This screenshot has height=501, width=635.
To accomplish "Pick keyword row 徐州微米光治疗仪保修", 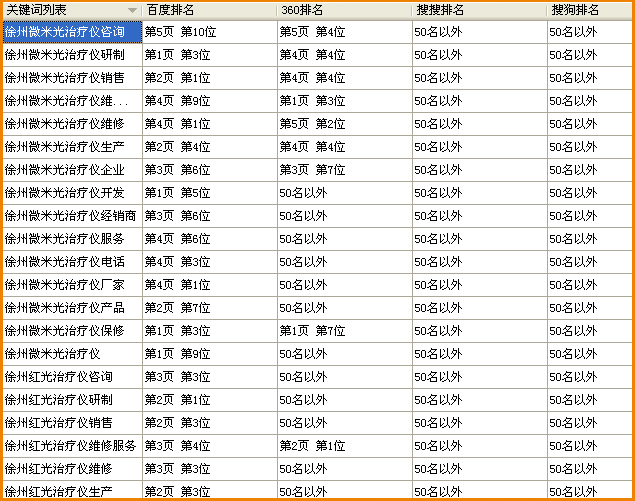I will coord(65,331).
